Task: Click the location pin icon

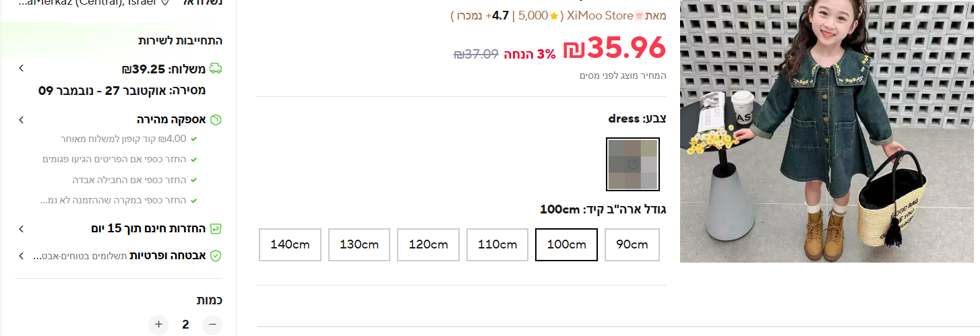Action: click(165, 3)
